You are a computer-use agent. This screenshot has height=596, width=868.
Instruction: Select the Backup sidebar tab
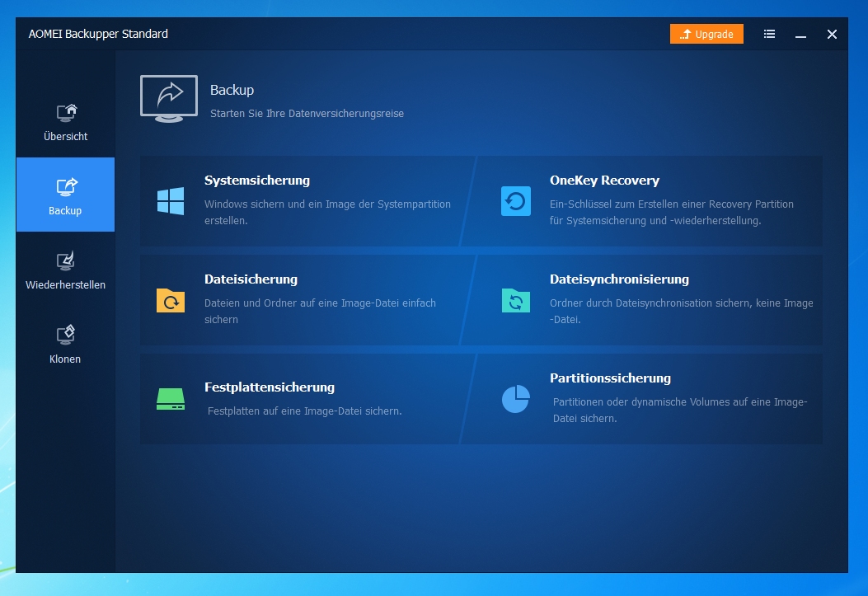point(65,195)
